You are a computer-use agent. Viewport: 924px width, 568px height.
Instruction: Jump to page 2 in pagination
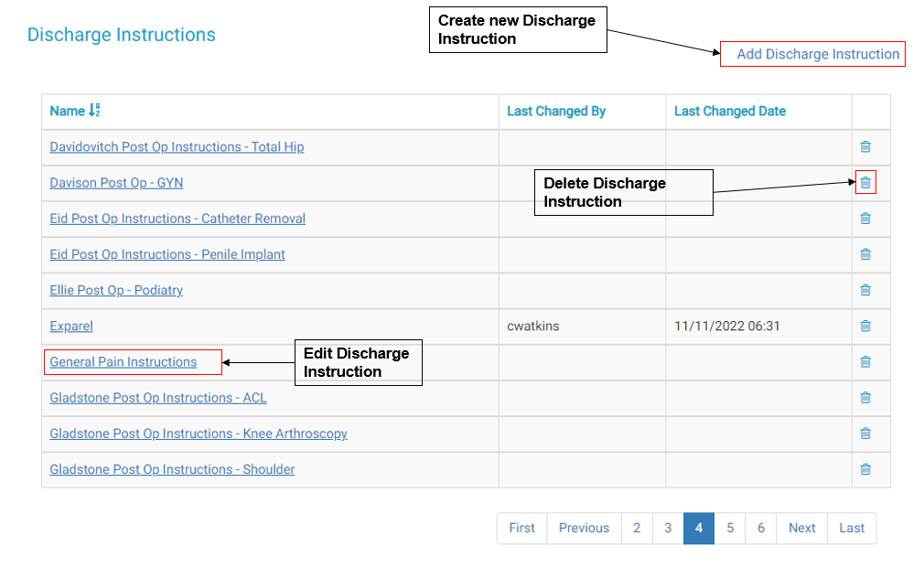(x=637, y=528)
